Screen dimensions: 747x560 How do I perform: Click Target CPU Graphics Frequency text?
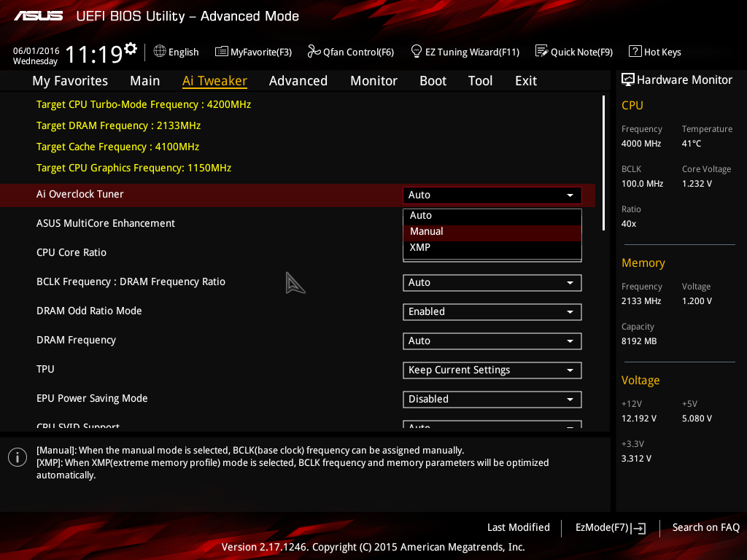click(134, 168)
